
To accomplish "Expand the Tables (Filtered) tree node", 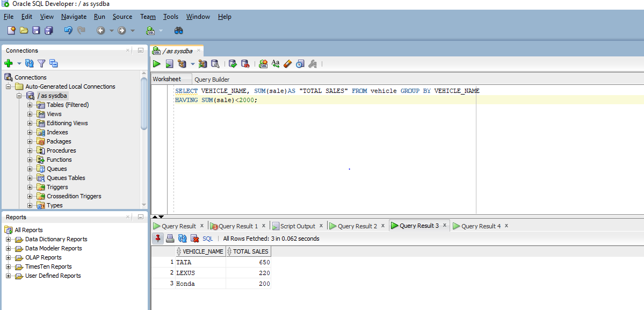I will [x=30, y=105].
